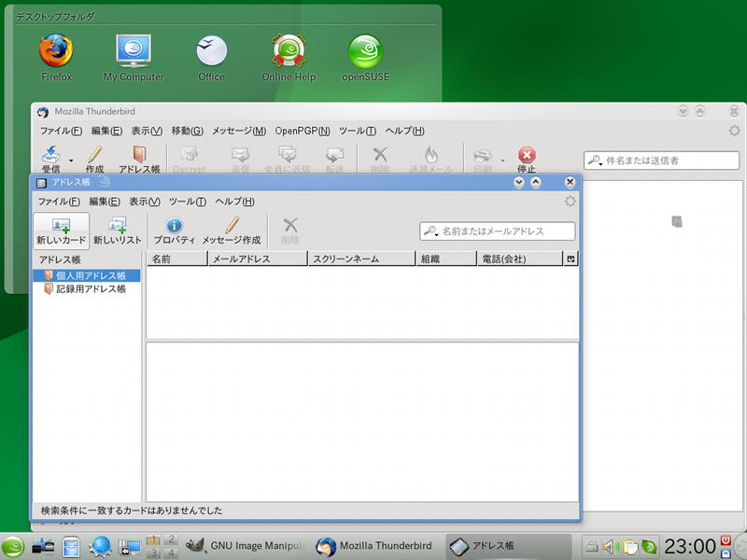Click the 新しいカード (New Card) icon

click(61, 225)
